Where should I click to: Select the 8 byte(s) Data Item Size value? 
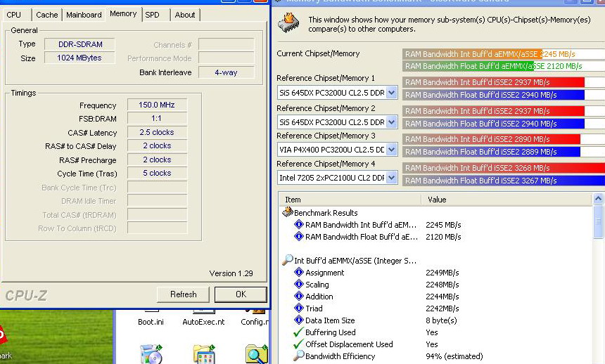click(441, 320)
